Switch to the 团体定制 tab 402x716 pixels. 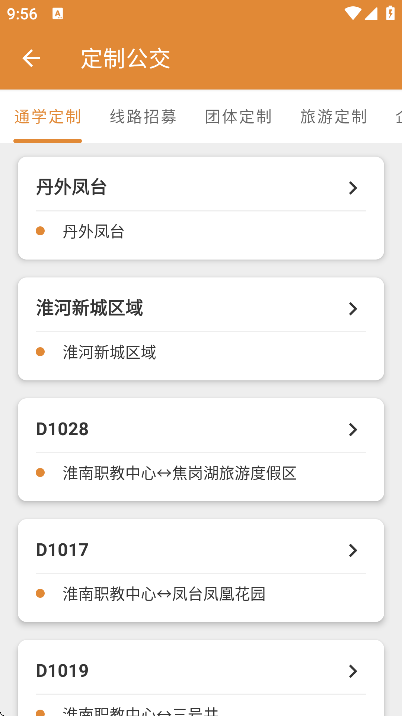pos(238,117)
